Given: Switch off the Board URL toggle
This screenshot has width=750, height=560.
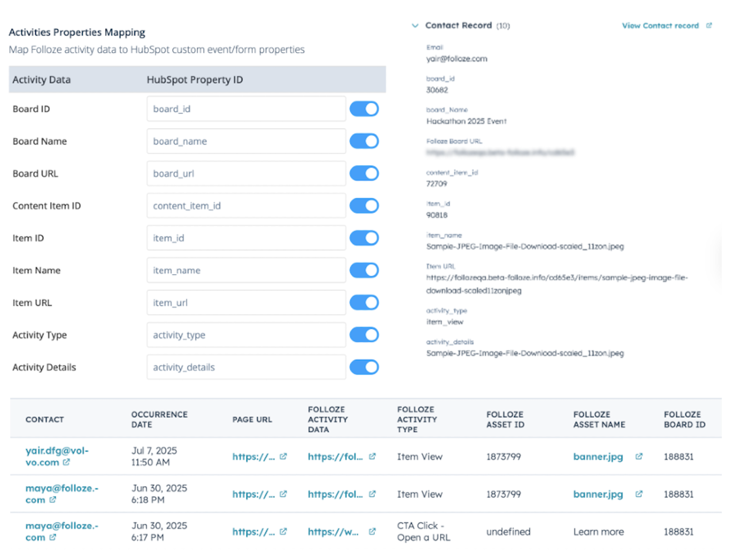Looking at the screenshot, I should [364, 174].
